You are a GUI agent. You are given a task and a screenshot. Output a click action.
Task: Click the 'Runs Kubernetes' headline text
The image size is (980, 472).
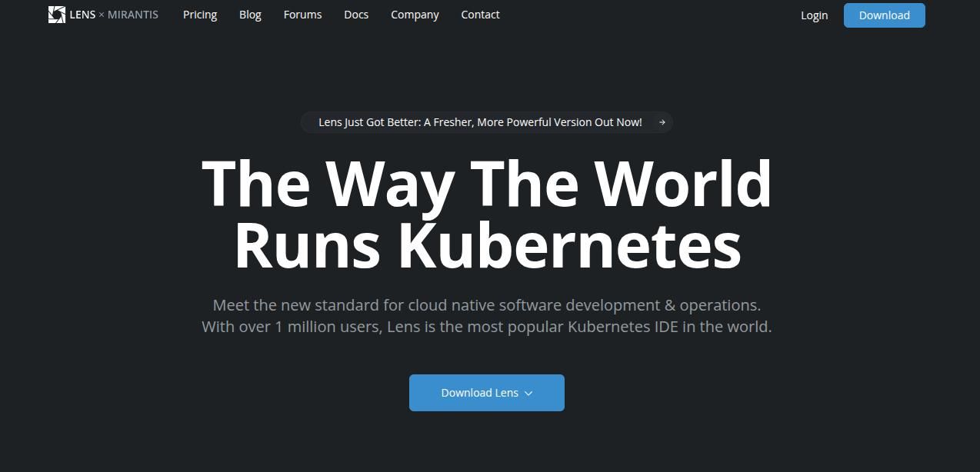pos(487,246)
